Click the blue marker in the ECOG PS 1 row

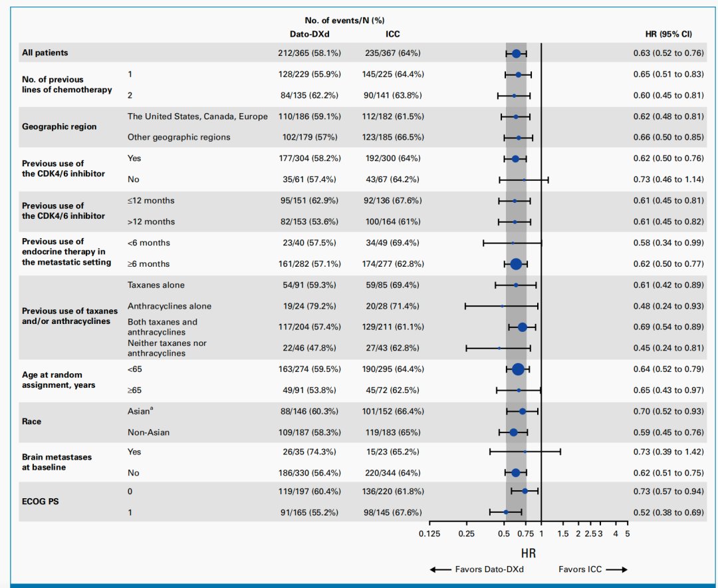point(506,512)
